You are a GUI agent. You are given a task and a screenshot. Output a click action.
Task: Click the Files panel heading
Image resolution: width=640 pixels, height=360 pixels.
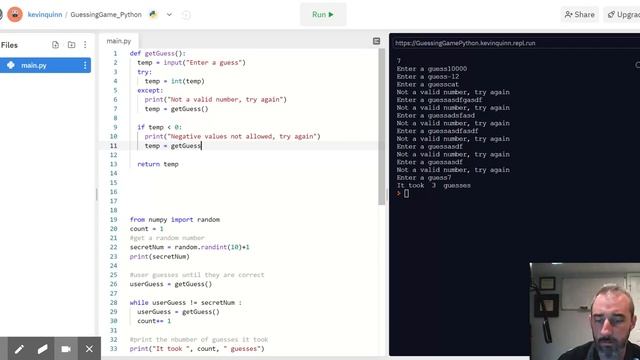[x=9, y=45]
